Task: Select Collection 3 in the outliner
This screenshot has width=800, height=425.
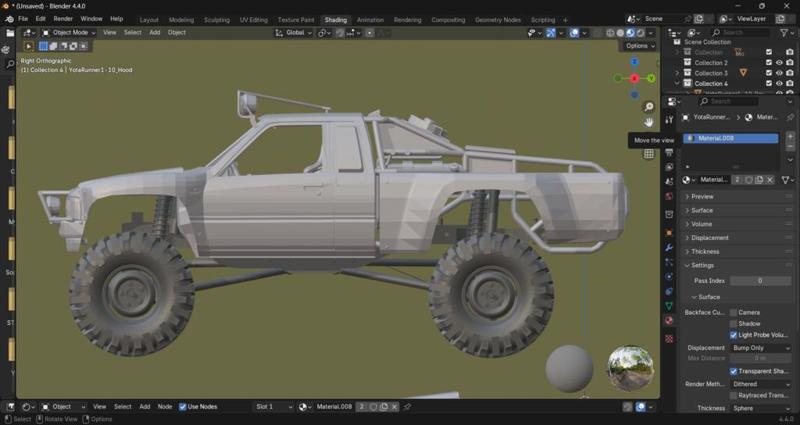Action: pyautogui.click(x=711, y=73)
